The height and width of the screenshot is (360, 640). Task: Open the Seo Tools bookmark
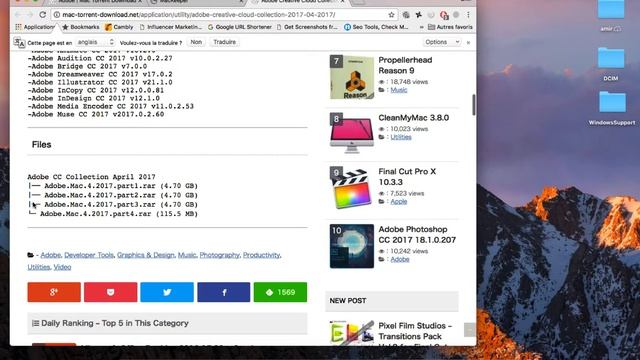pos(376,27)
